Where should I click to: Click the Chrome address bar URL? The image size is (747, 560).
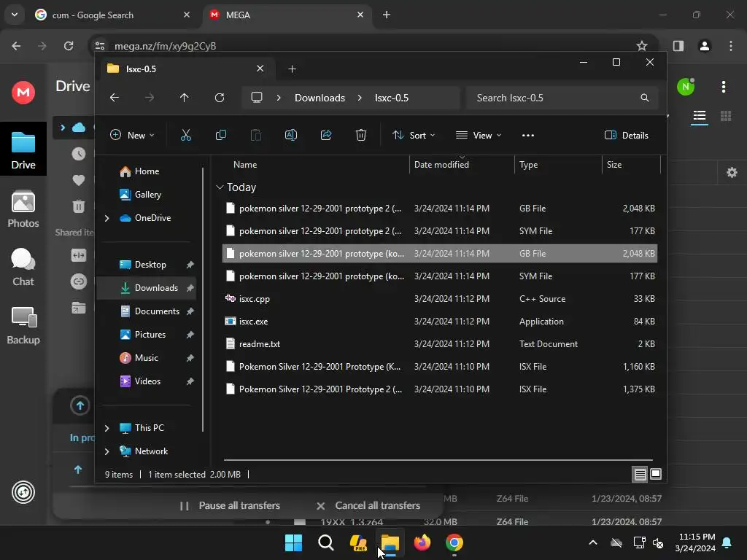point(165,46)
